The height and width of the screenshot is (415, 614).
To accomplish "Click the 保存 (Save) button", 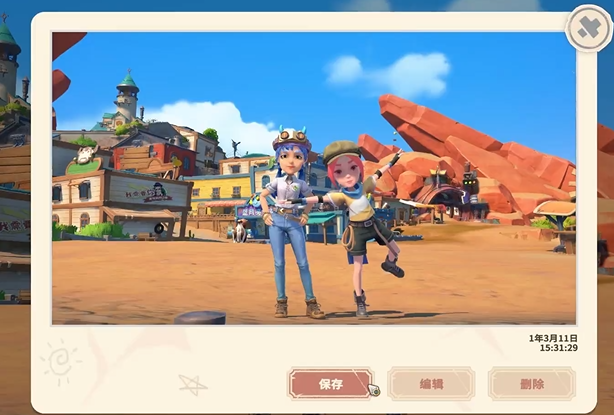I will (331, 383).
